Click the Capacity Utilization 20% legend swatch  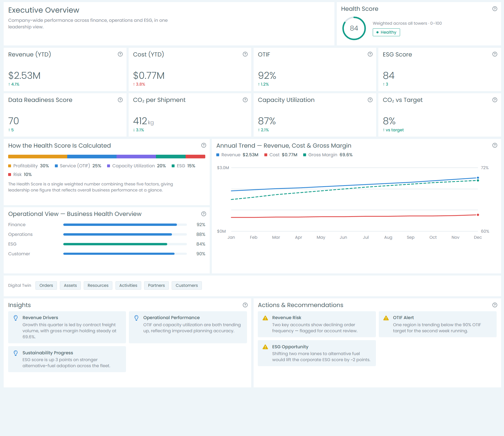109,166
